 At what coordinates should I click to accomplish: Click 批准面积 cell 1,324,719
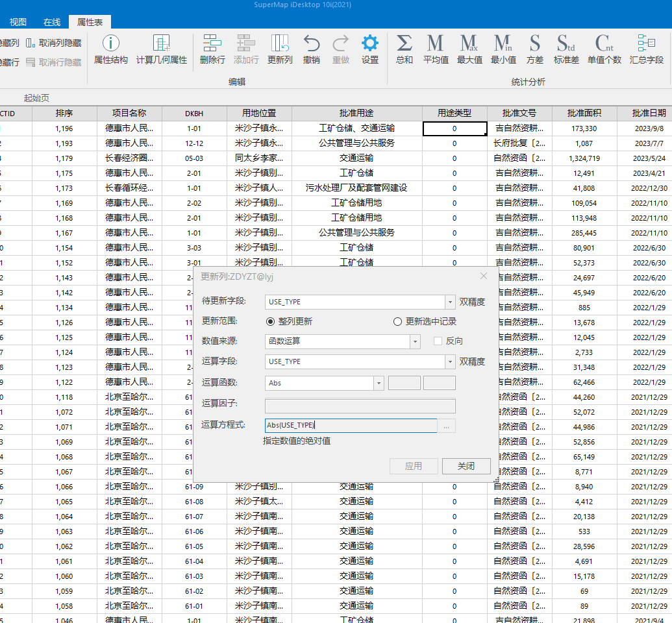click(x=584, y=158)
